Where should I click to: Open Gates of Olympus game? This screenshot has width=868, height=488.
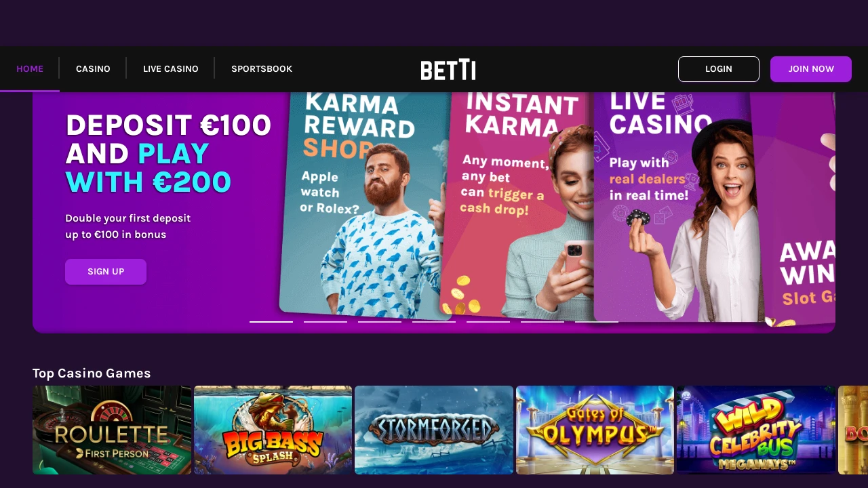tap(595, 430)
